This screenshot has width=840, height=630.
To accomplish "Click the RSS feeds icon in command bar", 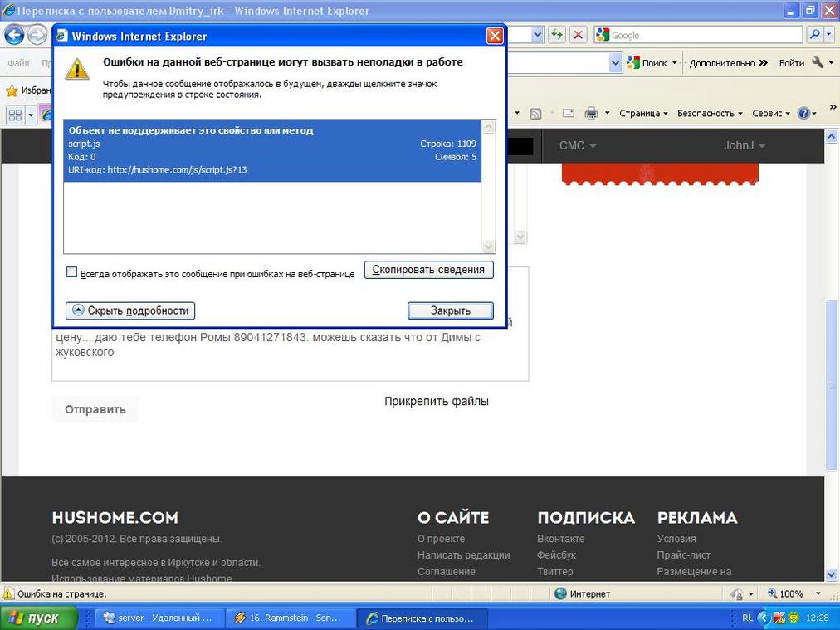I will (x=535, y=114).
